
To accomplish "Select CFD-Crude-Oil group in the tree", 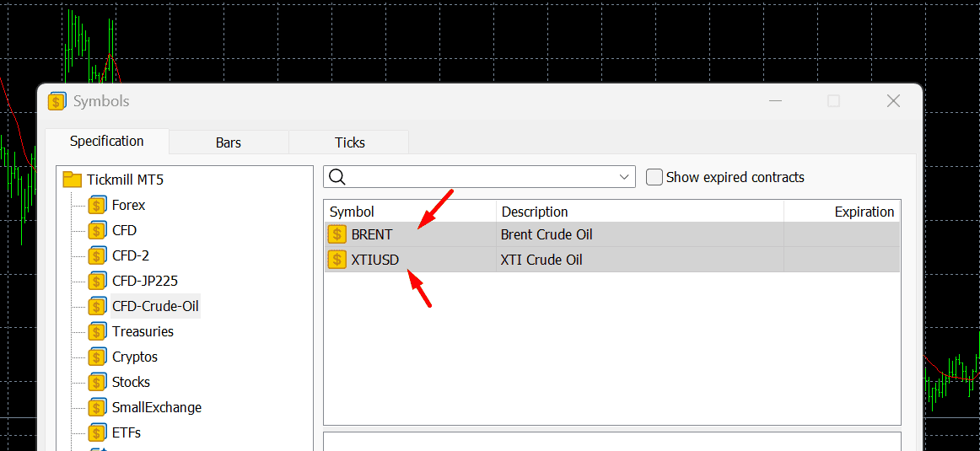I will tap(156, 306).
